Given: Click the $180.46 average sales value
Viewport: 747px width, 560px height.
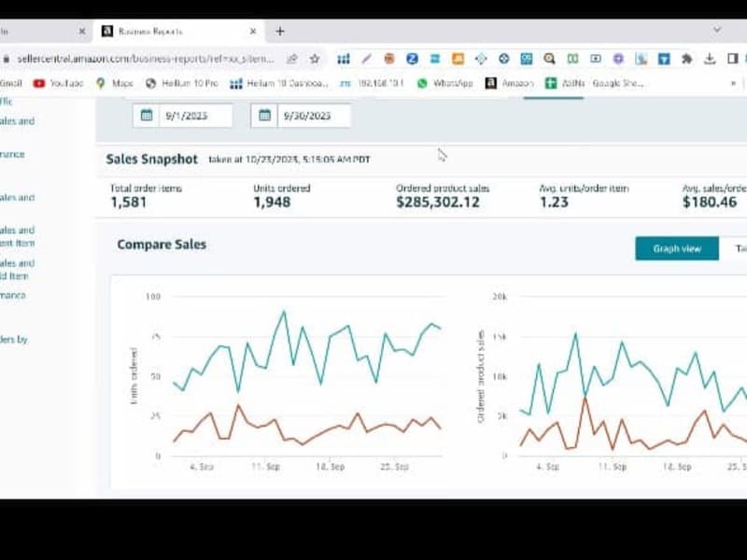Looking at the screenshot, I should (710, 203).
